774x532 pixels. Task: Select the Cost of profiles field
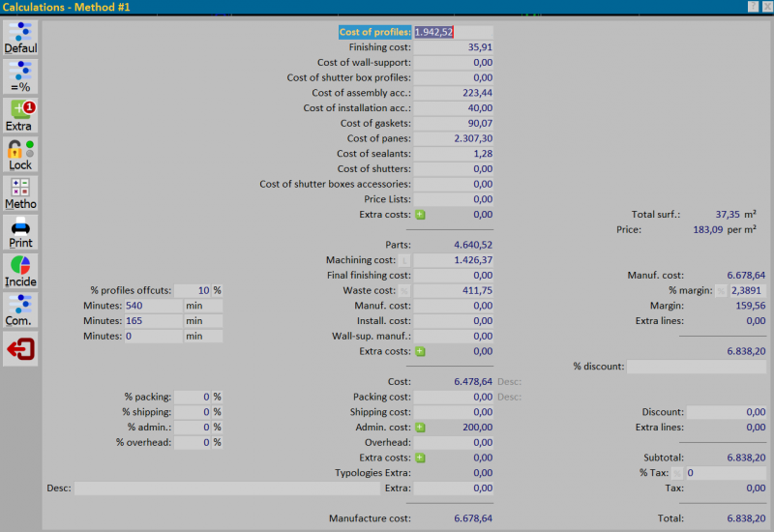(453, 32)
